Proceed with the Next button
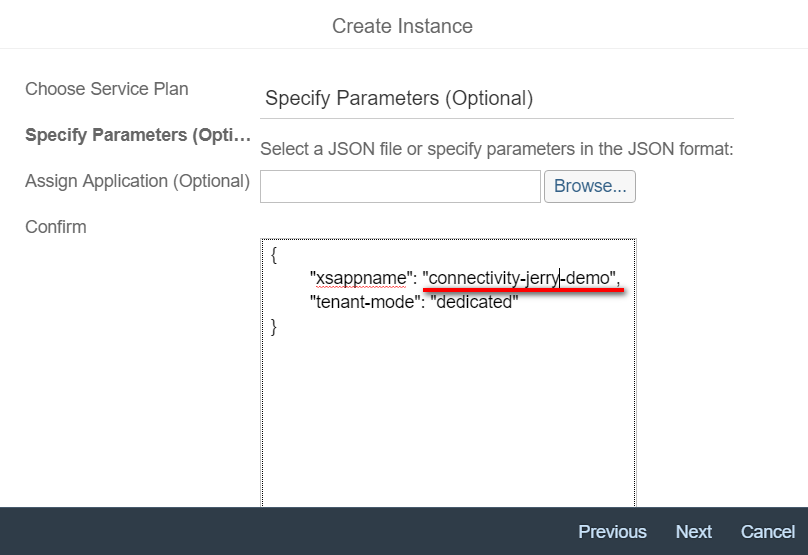This screenshot has height=555, width=808. coord(693,532)
